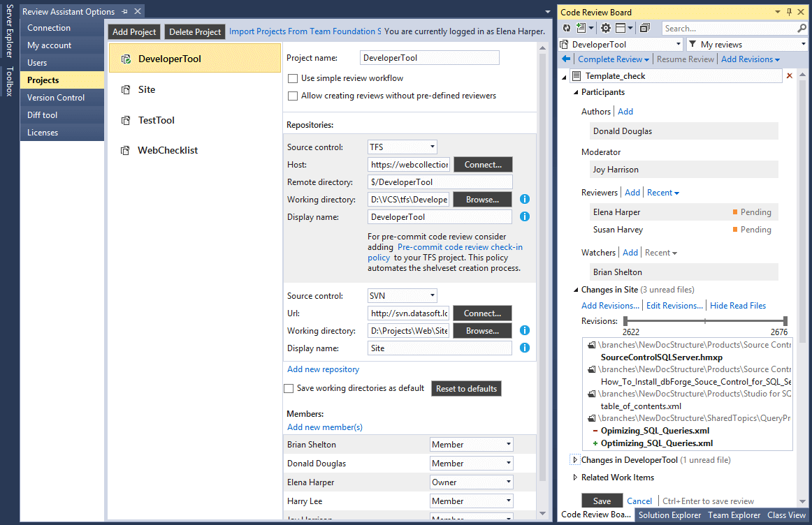Open settings gear in Code Review Board
This screenshot has width=812, height=525.
point(606,28)
